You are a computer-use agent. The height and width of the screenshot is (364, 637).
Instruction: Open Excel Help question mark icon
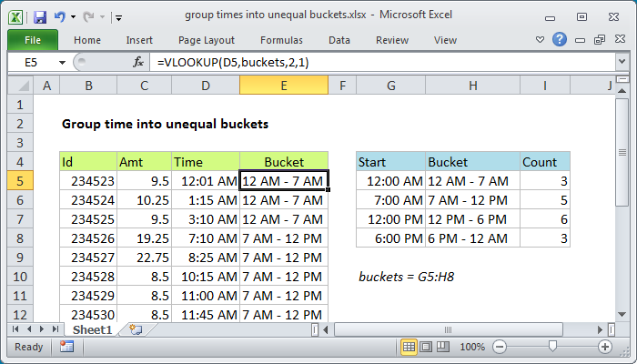[x=560, y=39]
